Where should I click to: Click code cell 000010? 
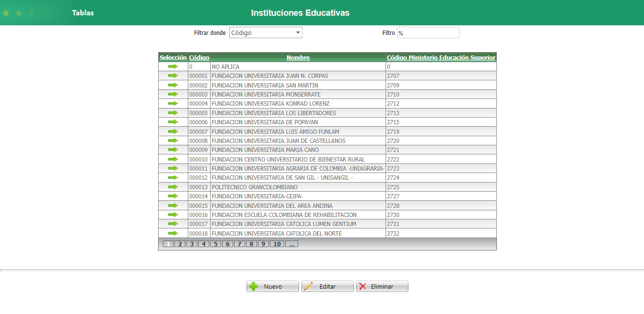pos(199,159)
